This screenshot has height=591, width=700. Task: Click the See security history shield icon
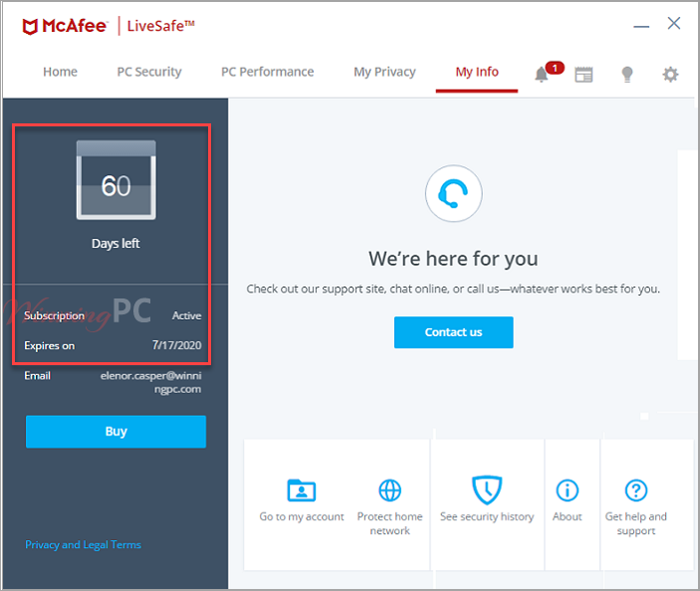[487, 491]
